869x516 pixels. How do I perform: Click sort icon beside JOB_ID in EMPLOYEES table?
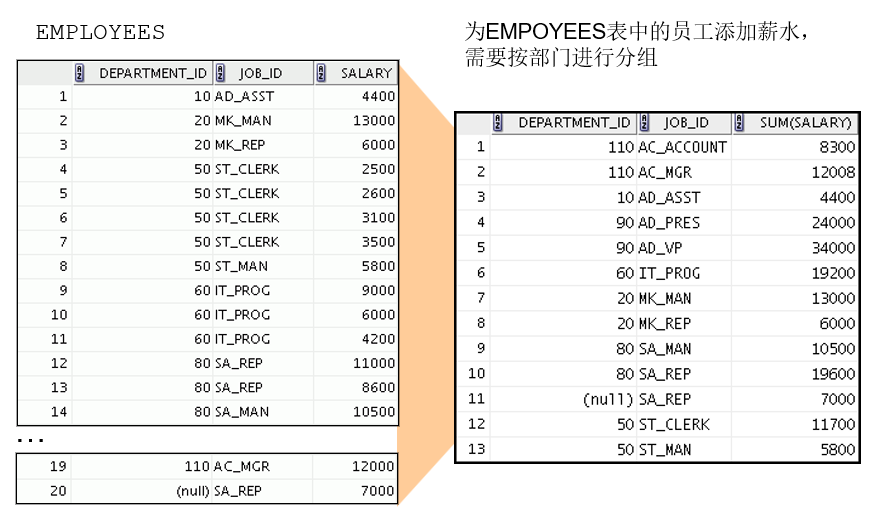pyautogui.click(x=220, y=73)
